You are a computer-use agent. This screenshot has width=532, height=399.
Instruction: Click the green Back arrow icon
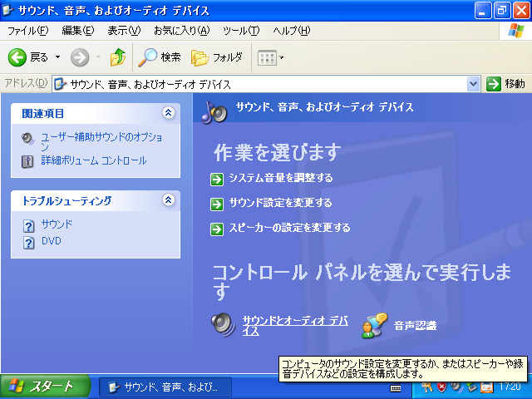tap(17, 57)
